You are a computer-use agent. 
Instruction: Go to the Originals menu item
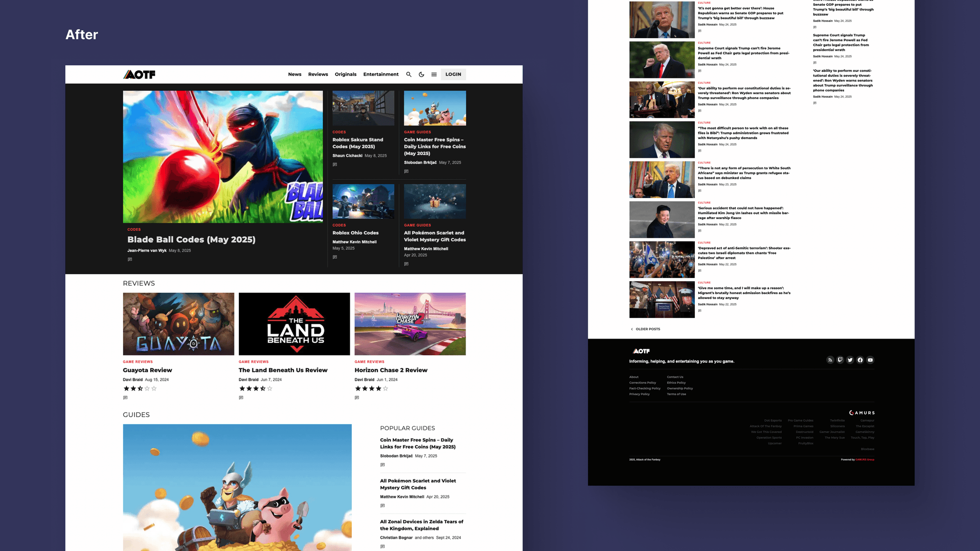345,75
